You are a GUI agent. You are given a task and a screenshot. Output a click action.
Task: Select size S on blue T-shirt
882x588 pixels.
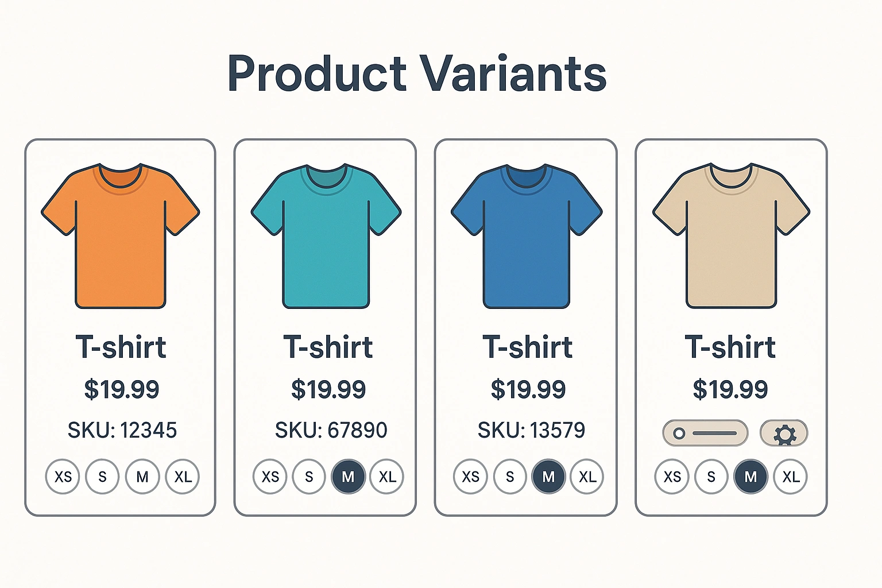[x=509, y=477]
